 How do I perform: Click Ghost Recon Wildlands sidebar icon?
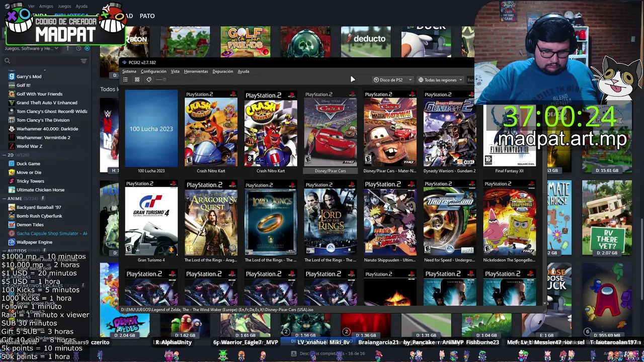click(x=12, y=111)
